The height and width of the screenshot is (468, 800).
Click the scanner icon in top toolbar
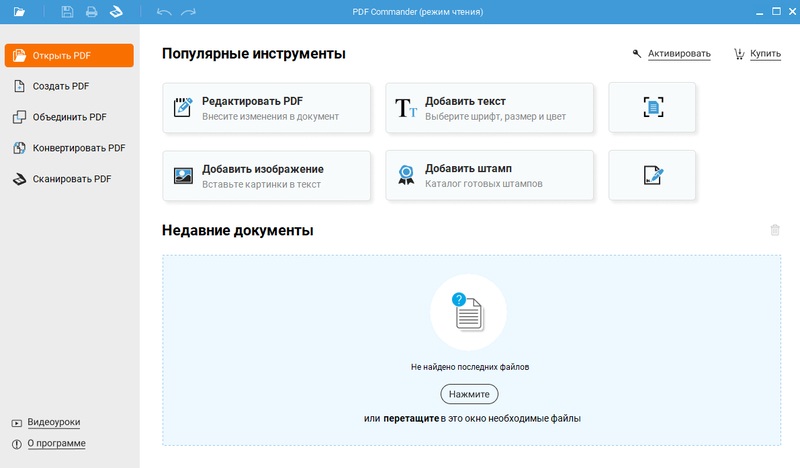[116, 12]
